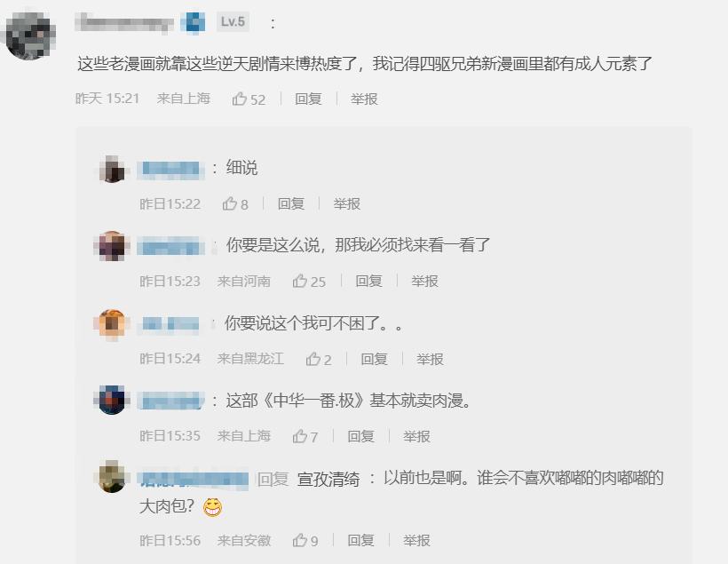Report the main comment posted 昨天 15:21
This screenshot has height=564, width=728.
point(364,99)
